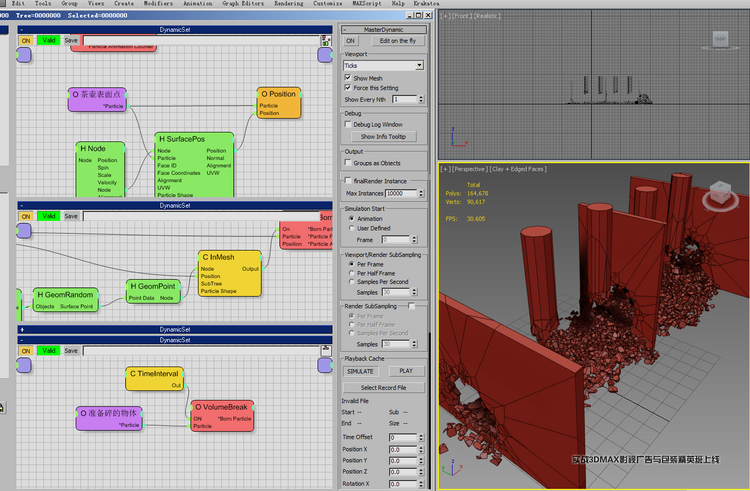
Task: Select the H Node helper node
Action: click(100, 169)
